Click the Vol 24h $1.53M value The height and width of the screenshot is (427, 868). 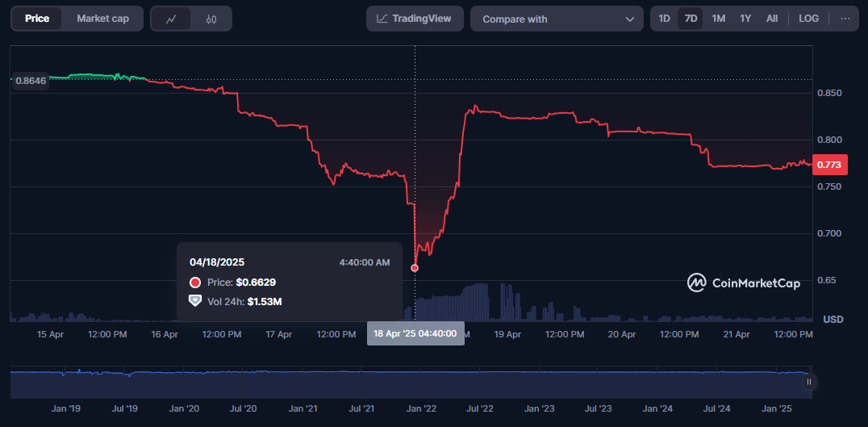265,301
